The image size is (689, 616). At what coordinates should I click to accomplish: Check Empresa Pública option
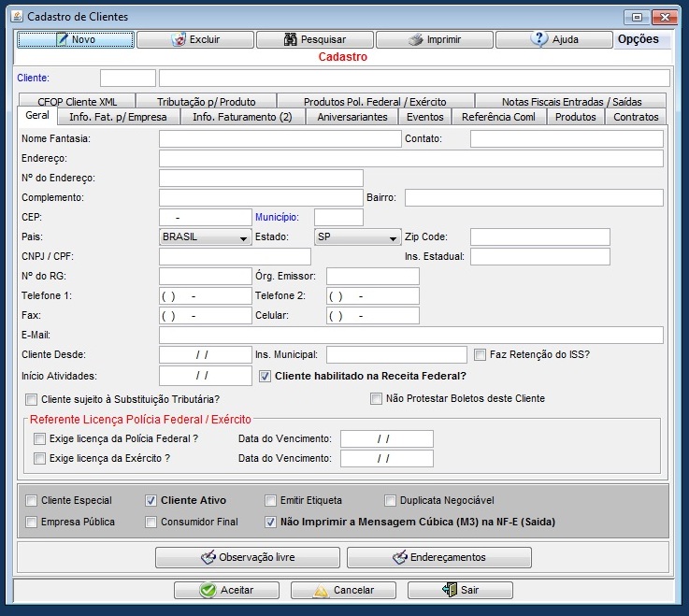(31, 522)
